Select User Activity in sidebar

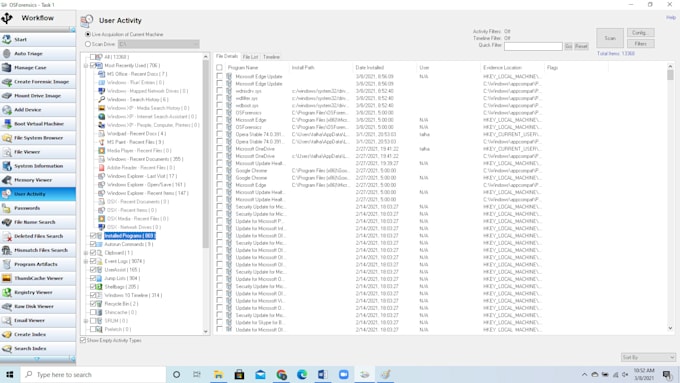(38, 194)
